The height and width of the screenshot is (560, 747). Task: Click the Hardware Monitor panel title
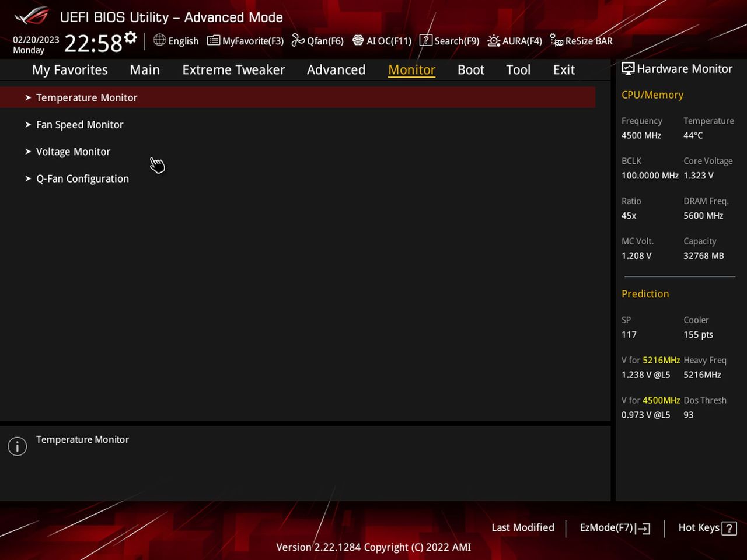tap(685, 69)
